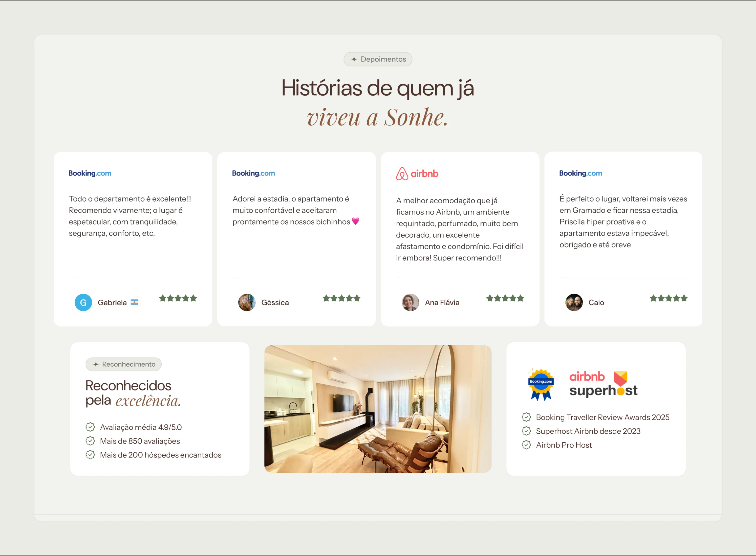Click the text Mais de 850 avaliações
Image resolution: width=756 pixels, height=556 pixels.
[140, 441]
